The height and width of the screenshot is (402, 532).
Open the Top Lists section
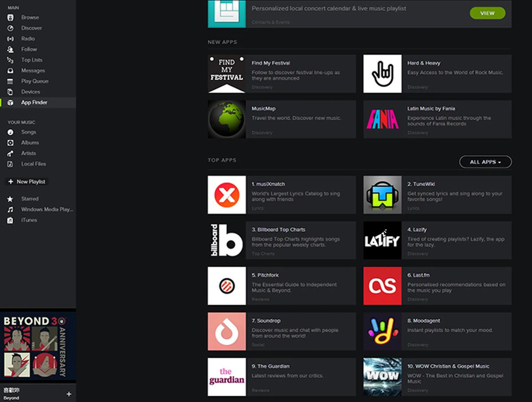coord(32,60)
